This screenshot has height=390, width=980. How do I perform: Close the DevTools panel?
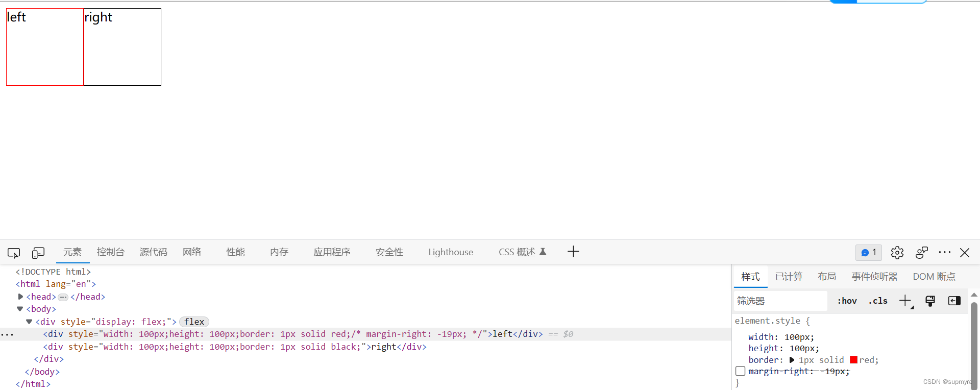point(965,252)
